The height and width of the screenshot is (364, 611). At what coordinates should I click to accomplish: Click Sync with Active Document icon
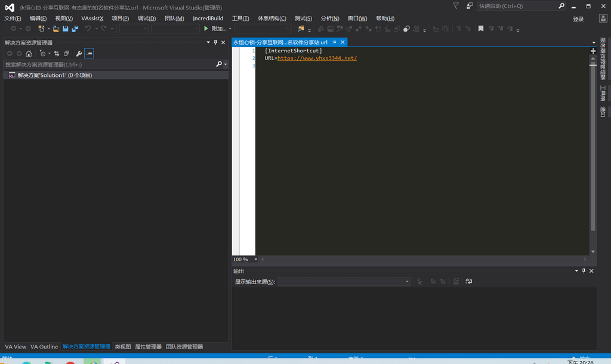[57, 53]
